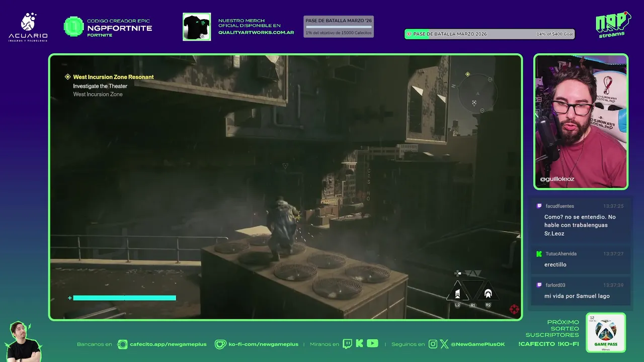Click the NGP streams logo

click(613, 25)
